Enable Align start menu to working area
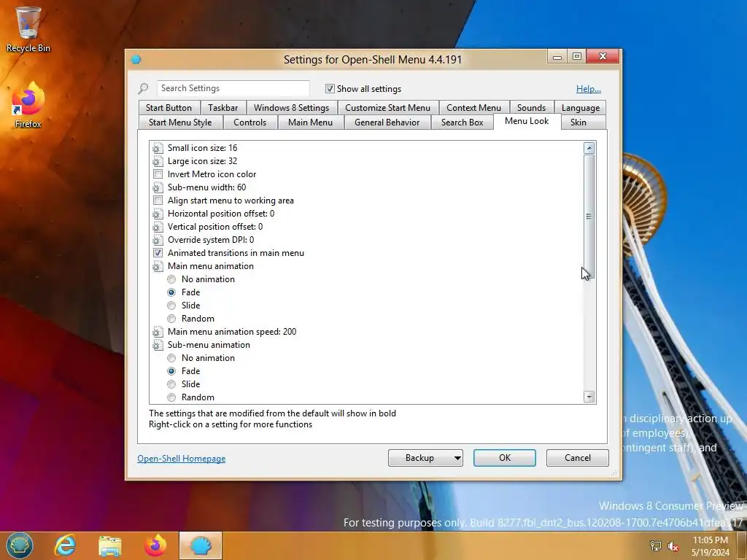 [158, 201]
